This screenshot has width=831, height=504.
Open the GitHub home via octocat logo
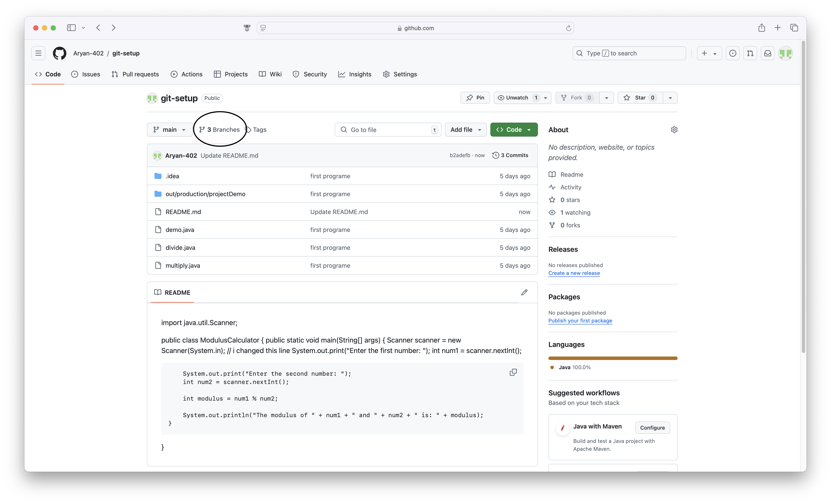[x=59, y=53]
